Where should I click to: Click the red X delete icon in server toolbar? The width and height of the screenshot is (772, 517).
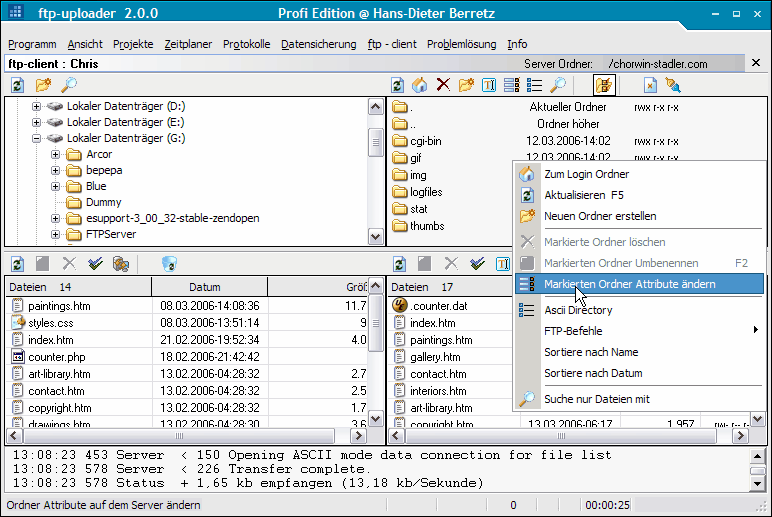coord(443,86)
